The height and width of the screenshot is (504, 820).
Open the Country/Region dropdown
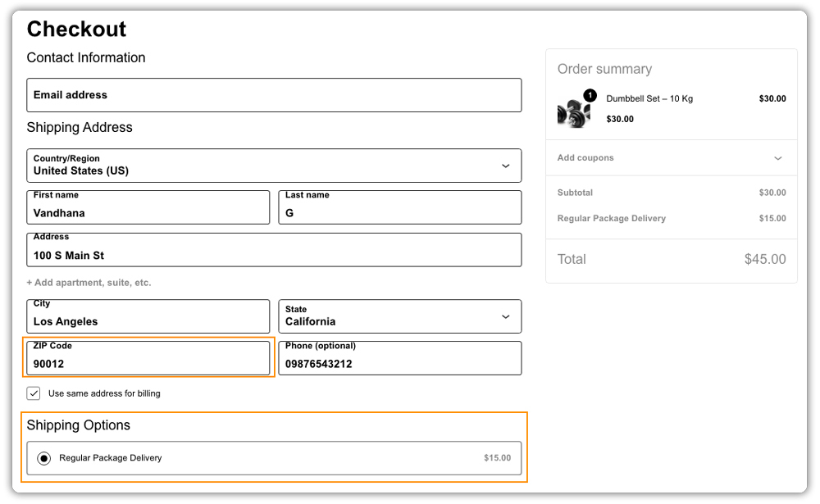(x=274, y=166)
